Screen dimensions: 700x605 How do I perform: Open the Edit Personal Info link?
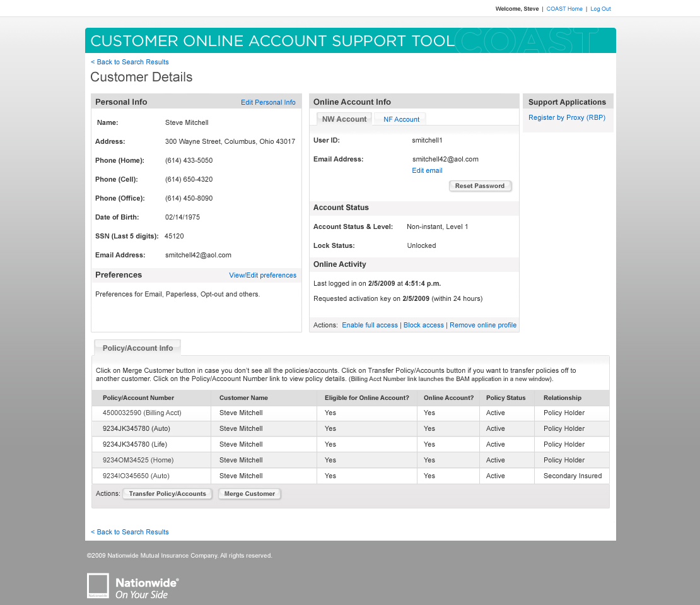click(268, 102)
